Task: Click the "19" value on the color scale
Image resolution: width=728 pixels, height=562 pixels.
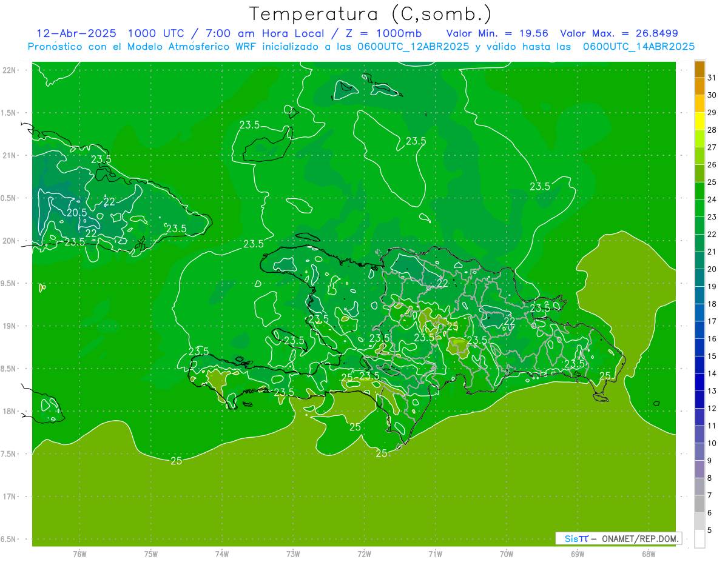Action: [x=712, y=286]
